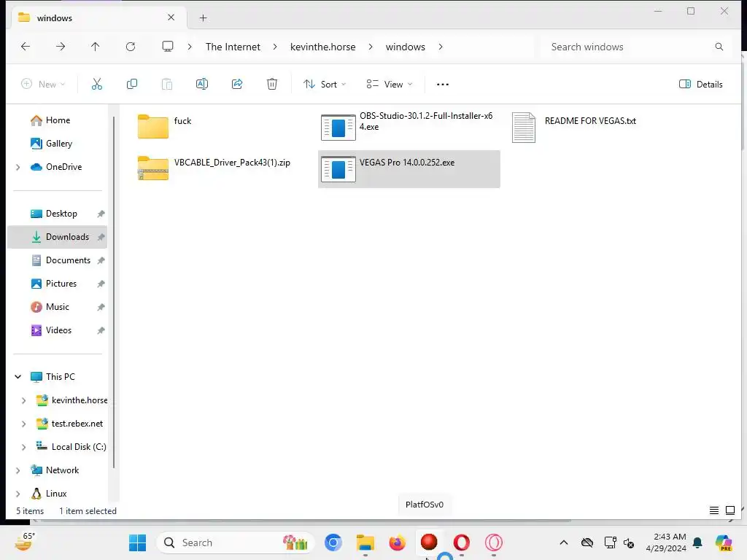The image size is (747, 560).
Task: Go forward with the right arrow
Action: [61, 47]
